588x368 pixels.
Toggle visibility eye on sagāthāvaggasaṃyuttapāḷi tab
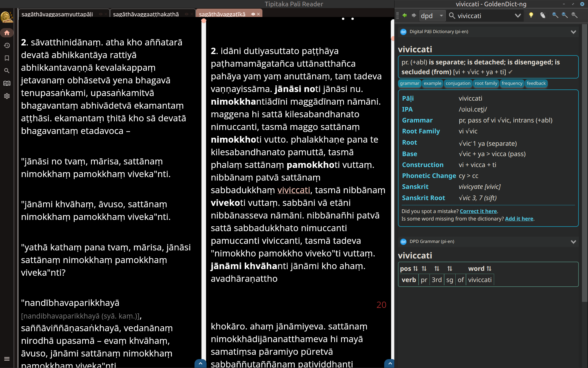point(100,14)
